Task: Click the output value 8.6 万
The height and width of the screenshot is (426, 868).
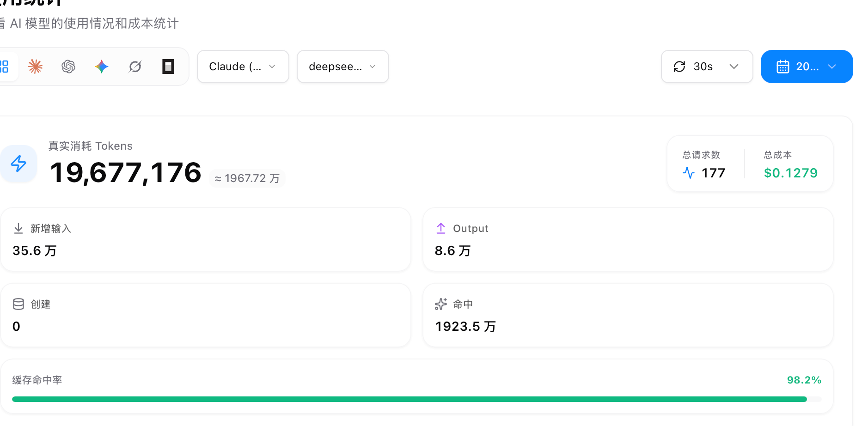Action: (x=452, y=250)
